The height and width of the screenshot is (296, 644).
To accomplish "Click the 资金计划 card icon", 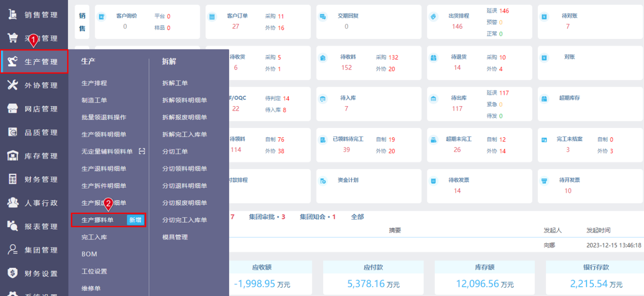I will tap(322, 181).
